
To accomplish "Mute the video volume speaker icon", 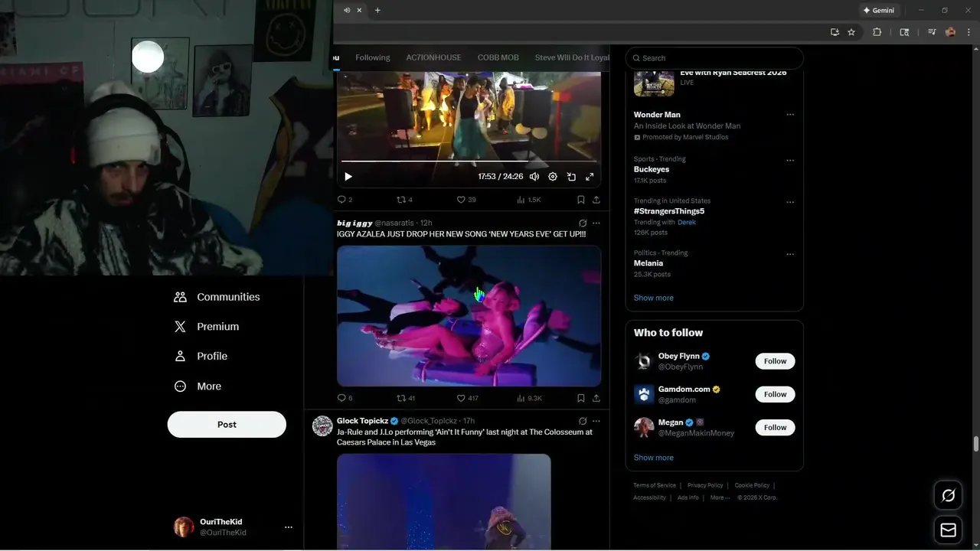I will point(534,177).
